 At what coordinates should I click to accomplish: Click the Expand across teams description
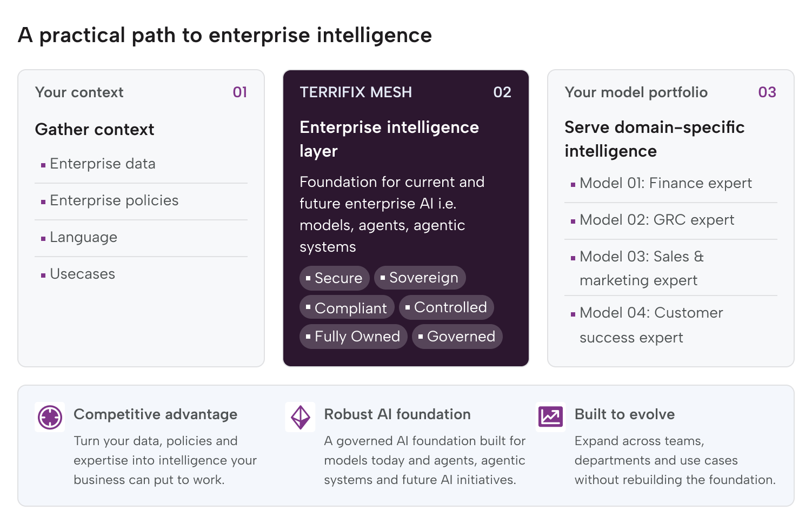pos(675,460)
